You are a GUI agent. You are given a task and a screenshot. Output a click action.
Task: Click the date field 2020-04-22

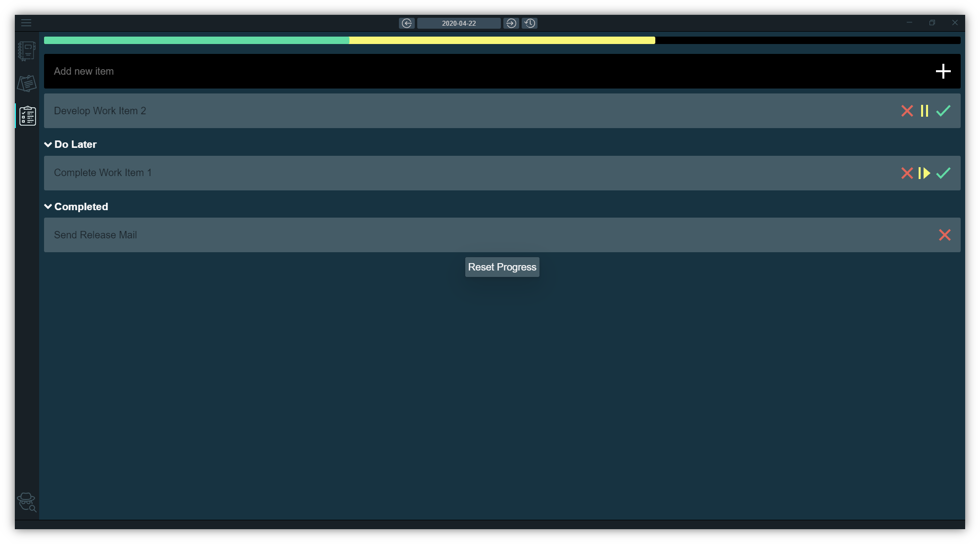(x=459, y=23)
